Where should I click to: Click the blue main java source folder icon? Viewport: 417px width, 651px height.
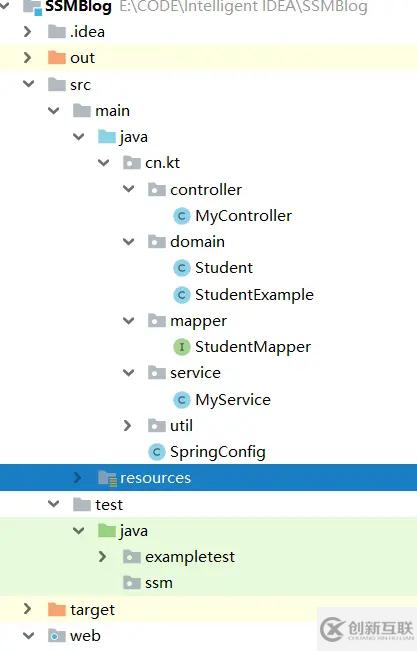coord(107,137)
